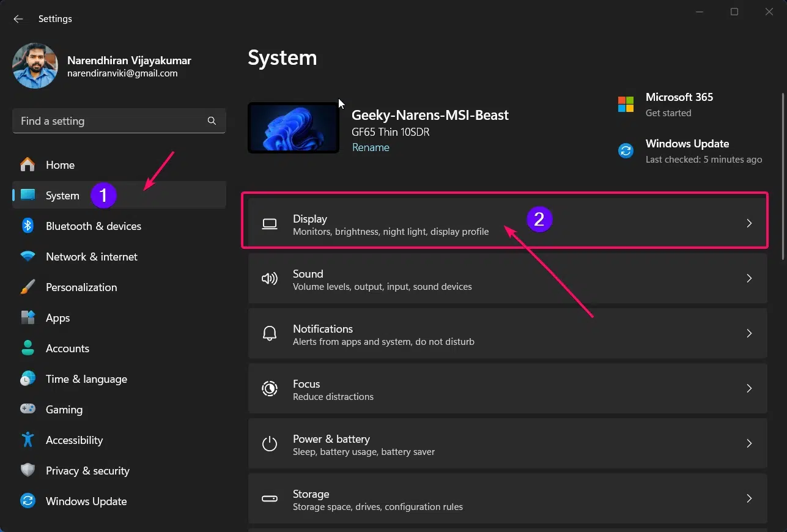Click the device name Geeky-Narens-MSI-Beast
Screen dimensions: 787x532
pos(430,115)
